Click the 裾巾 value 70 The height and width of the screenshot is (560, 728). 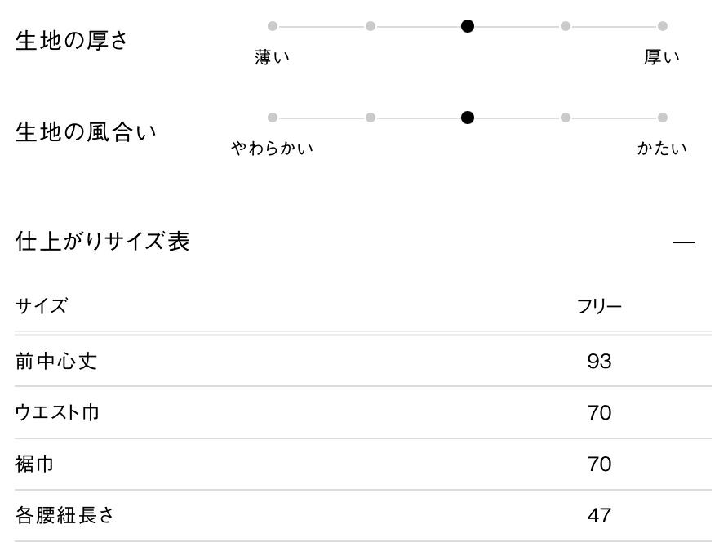coord(599,464)
